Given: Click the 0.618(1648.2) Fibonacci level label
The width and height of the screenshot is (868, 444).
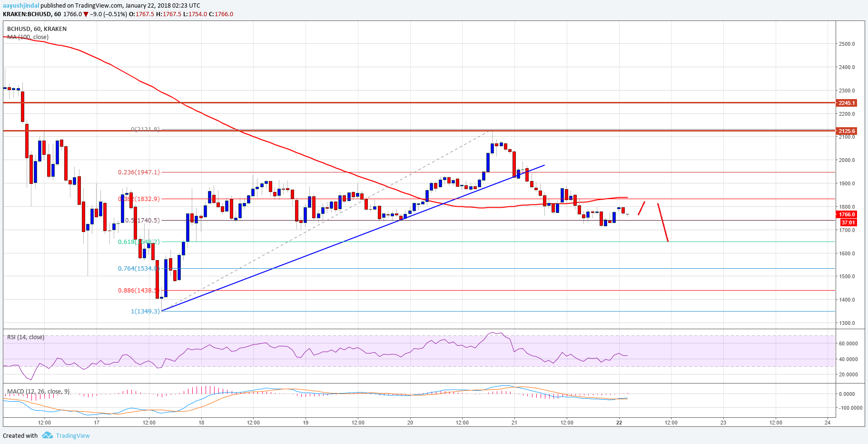Looking at the screenshot, I should [139, 242].
